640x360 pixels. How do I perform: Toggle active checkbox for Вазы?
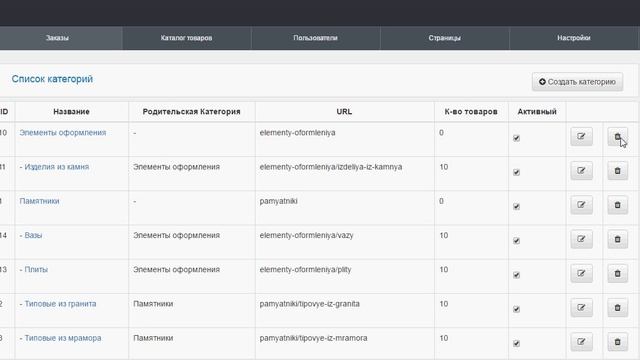(516, 241)
